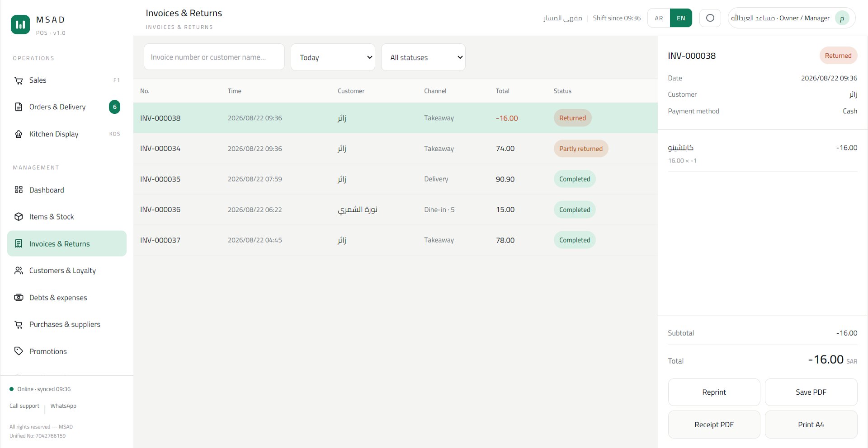
Task: Click the Customers & Loyalty people icon
Action: tap(19, 271)
